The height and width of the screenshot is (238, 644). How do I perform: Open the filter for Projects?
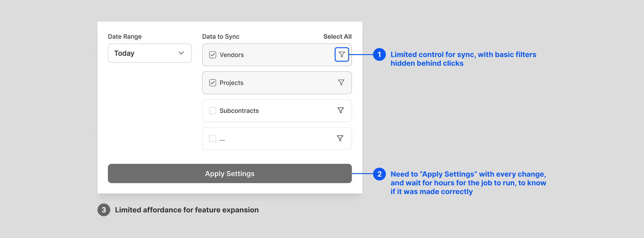(341, 82)
